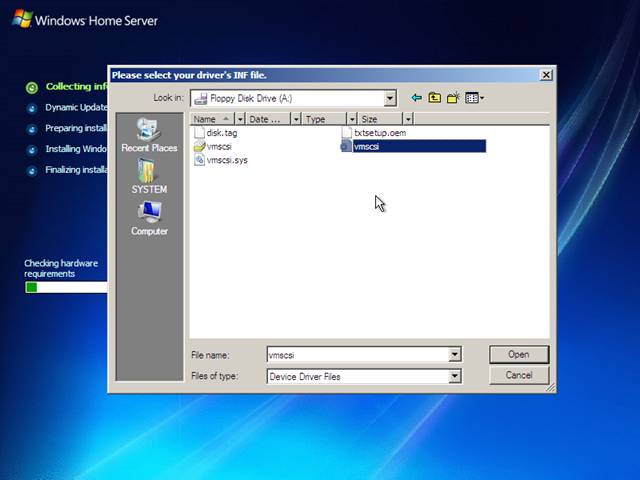Sort by the Size column header
The width and height of the screenshot is (640, 480).
[x=380, y=119]
